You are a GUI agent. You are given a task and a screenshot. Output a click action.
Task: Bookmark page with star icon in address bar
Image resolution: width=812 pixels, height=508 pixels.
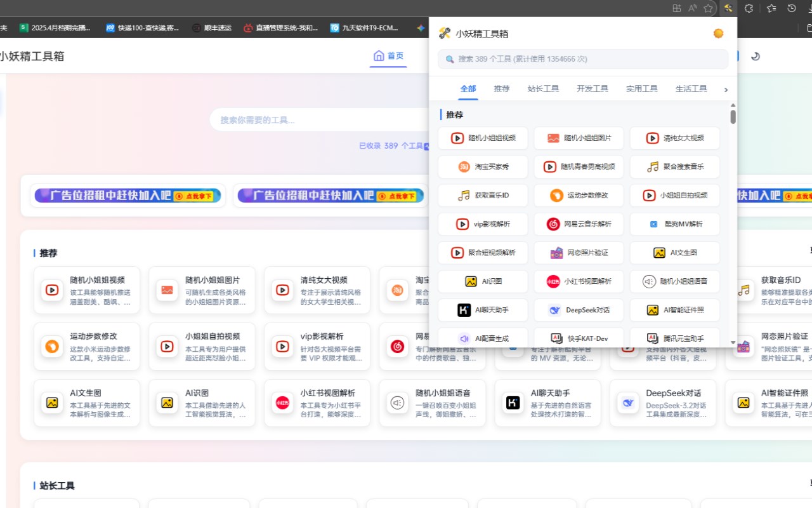point(708,8)
